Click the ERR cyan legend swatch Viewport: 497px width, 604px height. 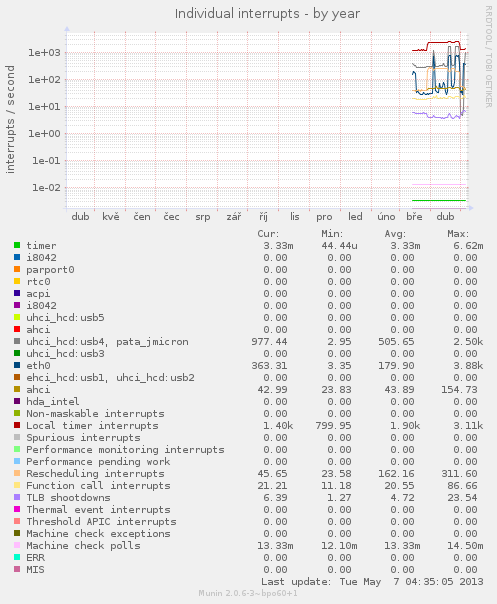click(x=17, y=557)
